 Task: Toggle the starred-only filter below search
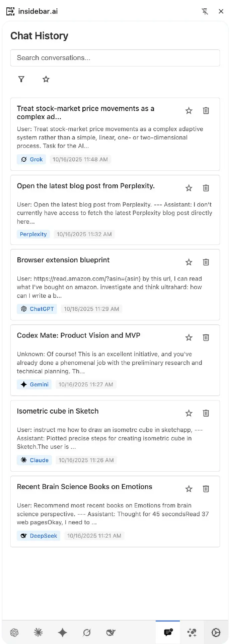pyautogui.click(x=46, y=79)
